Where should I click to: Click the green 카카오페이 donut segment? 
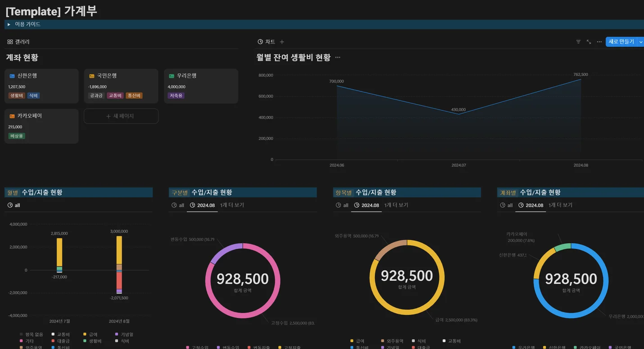562,247
